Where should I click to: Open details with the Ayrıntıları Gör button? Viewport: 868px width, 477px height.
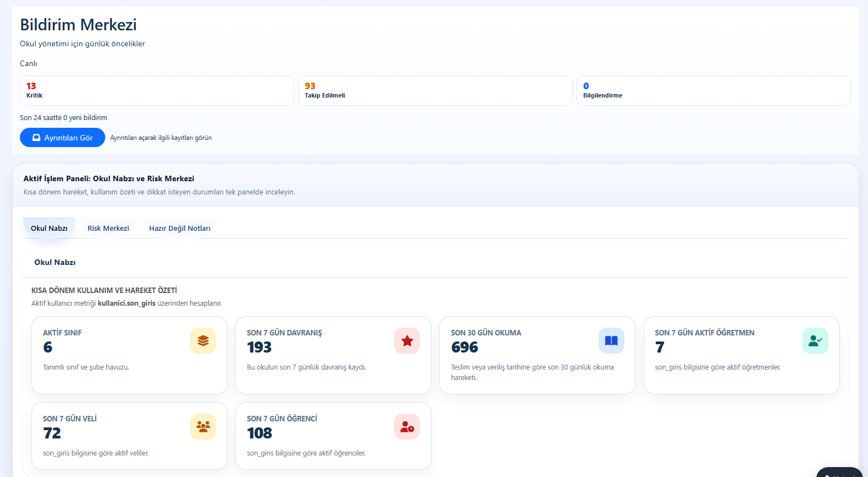click(62, 138)
